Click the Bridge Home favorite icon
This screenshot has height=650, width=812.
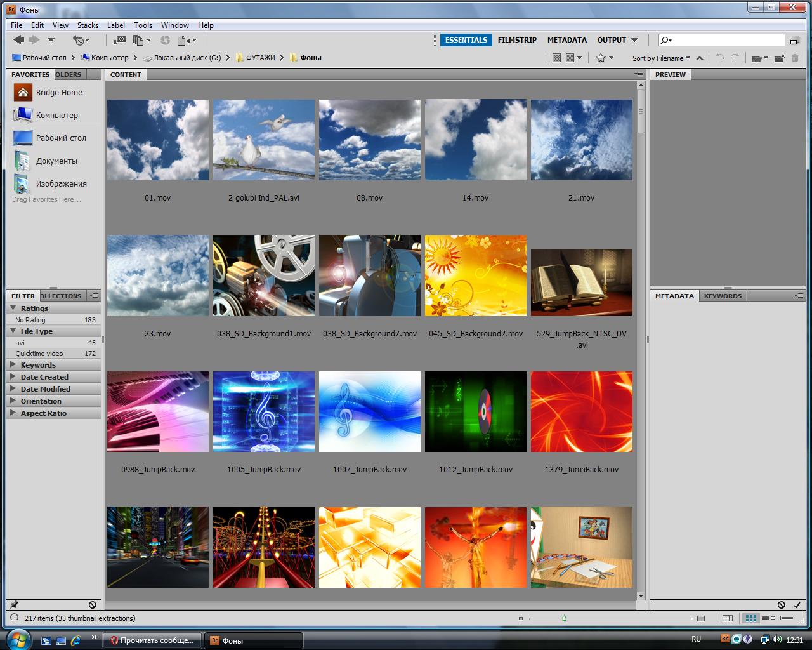[23, 93]
